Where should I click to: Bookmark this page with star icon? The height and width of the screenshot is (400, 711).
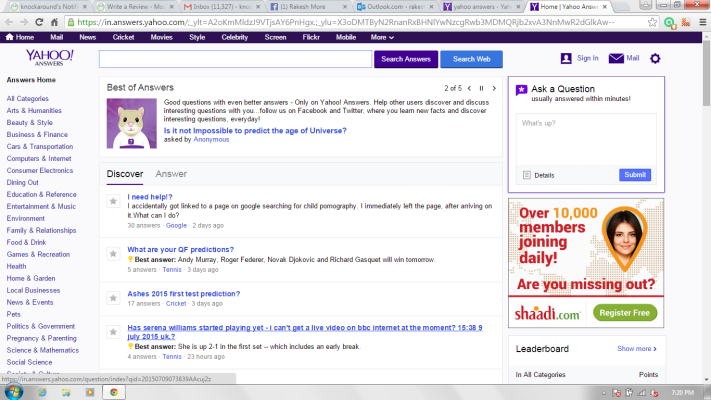click(652, 22)
